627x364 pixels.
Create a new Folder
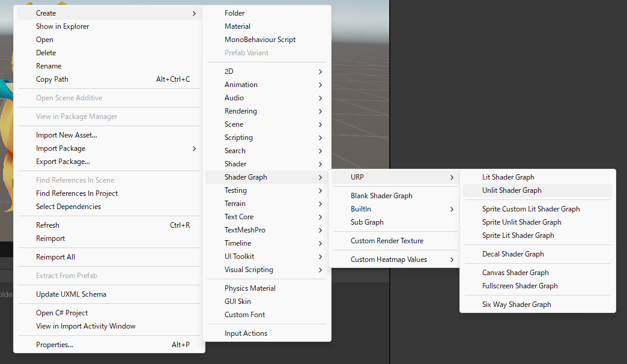point(234,13)
